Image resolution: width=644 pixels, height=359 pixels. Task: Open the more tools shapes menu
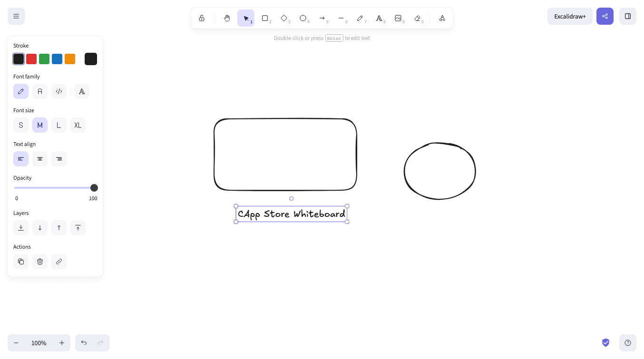(442, 18)
